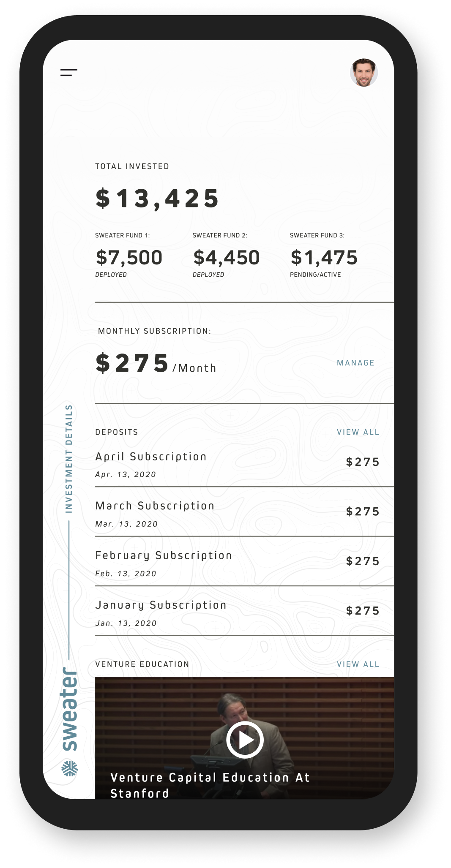The image size is (451, 868).
Task: Open the Stanford lecture video thumbnail
Action: pyautogui.click(x=244, y=738)
